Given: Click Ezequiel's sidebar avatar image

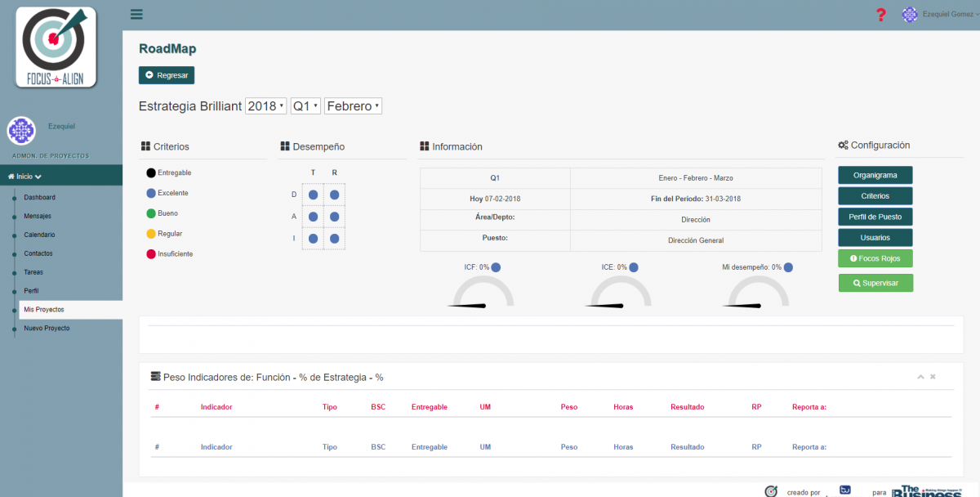Looking at the screenshot, I should tap(20, 131).
